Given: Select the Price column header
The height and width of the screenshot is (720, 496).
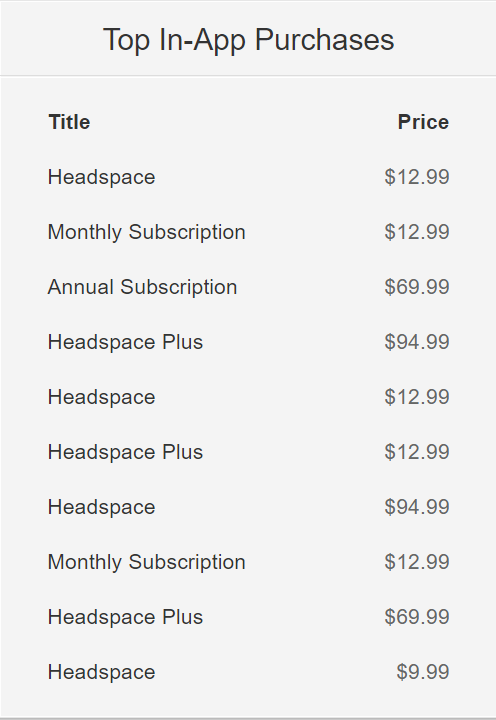Looking at the screenshot, I should pyautogui.click(x=423, y=122).
